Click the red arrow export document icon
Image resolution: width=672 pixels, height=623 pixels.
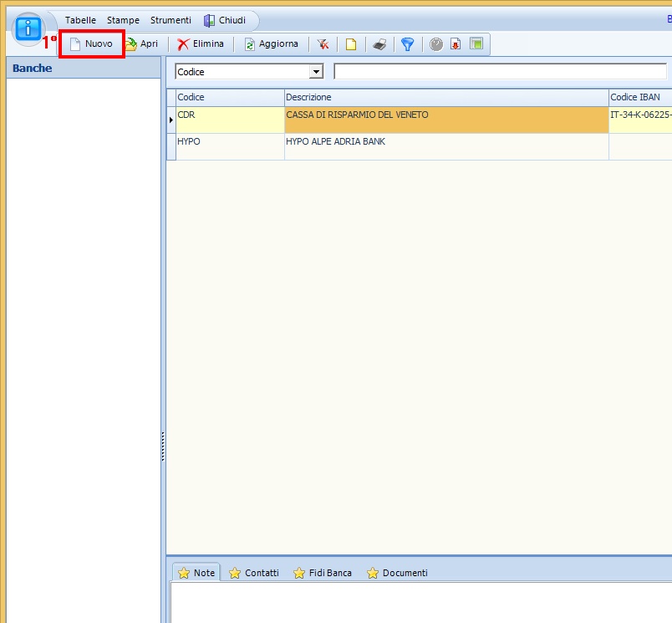click(456, 44)
